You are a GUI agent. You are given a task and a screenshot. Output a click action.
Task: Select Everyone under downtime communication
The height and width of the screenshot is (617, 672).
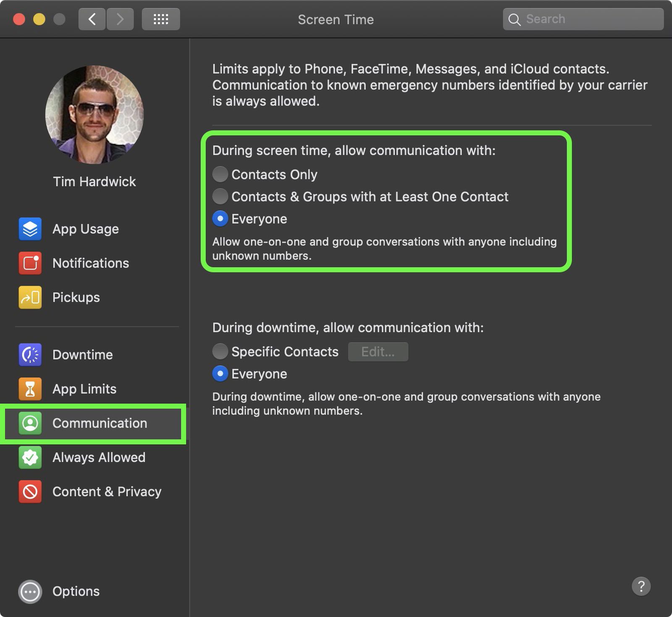pyautogui.click(x=220, y=374)
